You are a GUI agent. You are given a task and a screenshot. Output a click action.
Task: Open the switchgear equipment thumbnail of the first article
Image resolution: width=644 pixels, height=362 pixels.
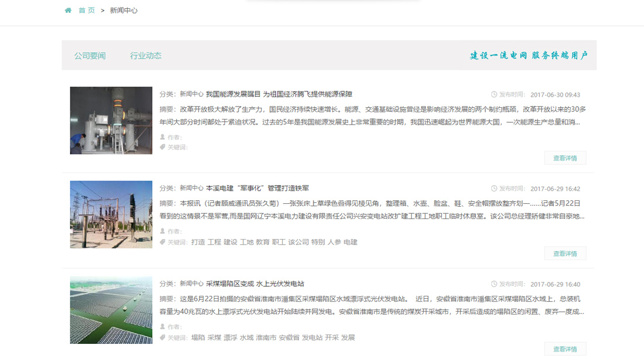111,121
